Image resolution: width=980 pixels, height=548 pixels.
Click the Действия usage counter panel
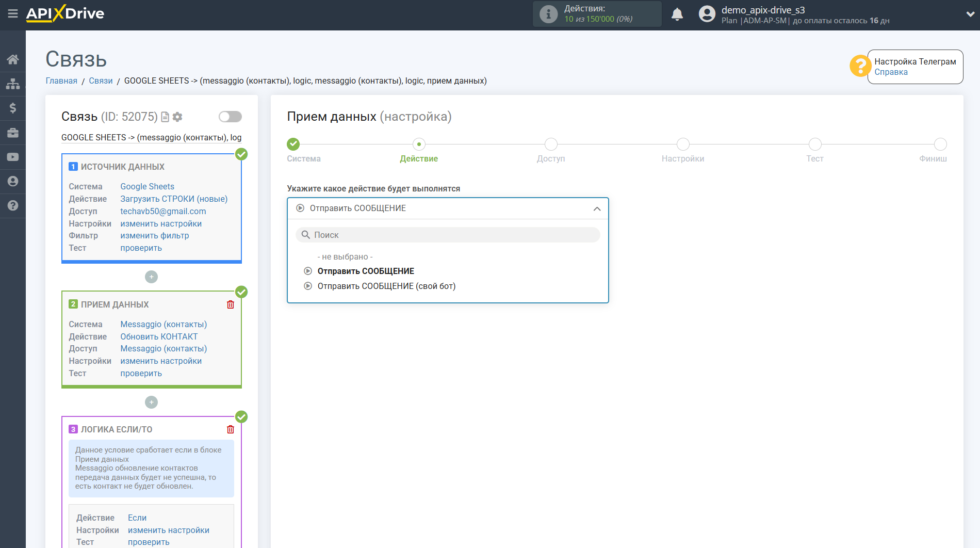tap(597, 14)
